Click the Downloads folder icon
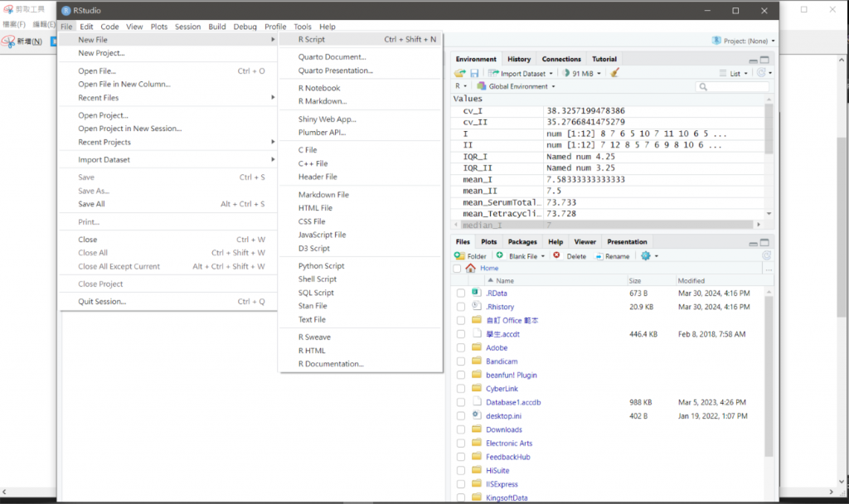Screen dimensions: 849x504 (x=477, y=429)
